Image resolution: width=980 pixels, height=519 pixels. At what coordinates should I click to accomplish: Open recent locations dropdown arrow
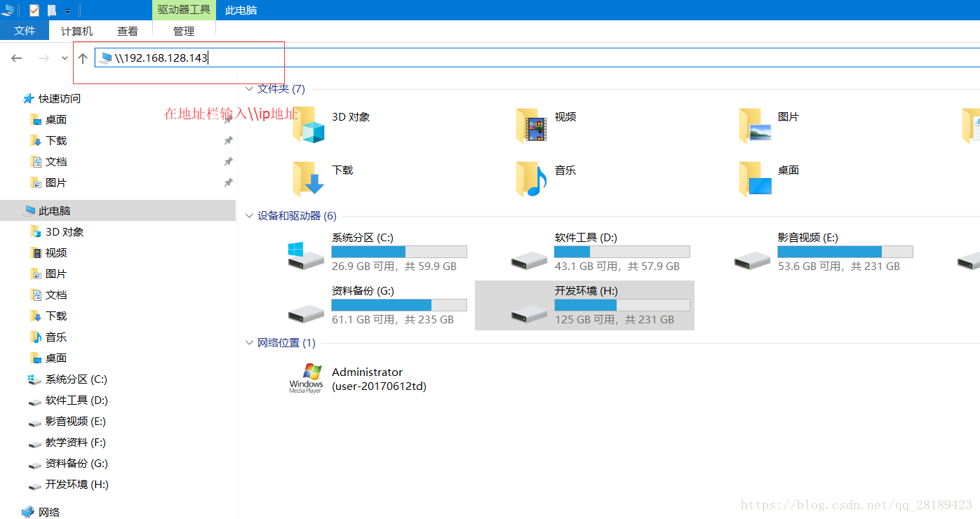pyautogui.click(x=65, y=58)
